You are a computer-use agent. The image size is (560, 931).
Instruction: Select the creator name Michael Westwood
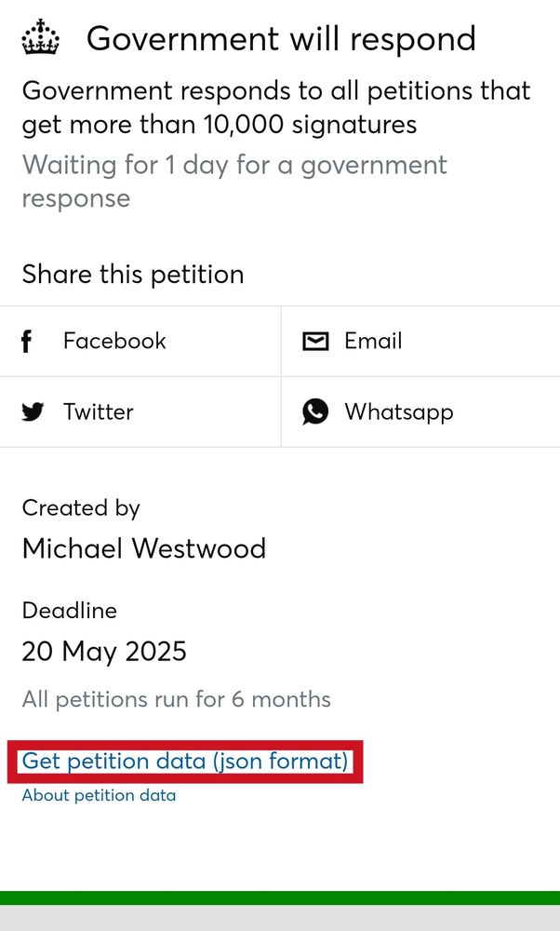144,548
